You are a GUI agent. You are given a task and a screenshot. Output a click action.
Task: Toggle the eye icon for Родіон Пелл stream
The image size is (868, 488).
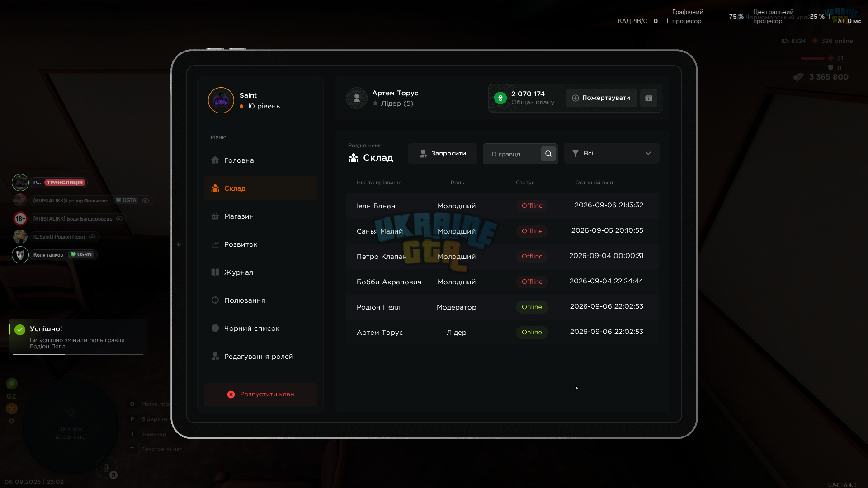pos(92,237)
